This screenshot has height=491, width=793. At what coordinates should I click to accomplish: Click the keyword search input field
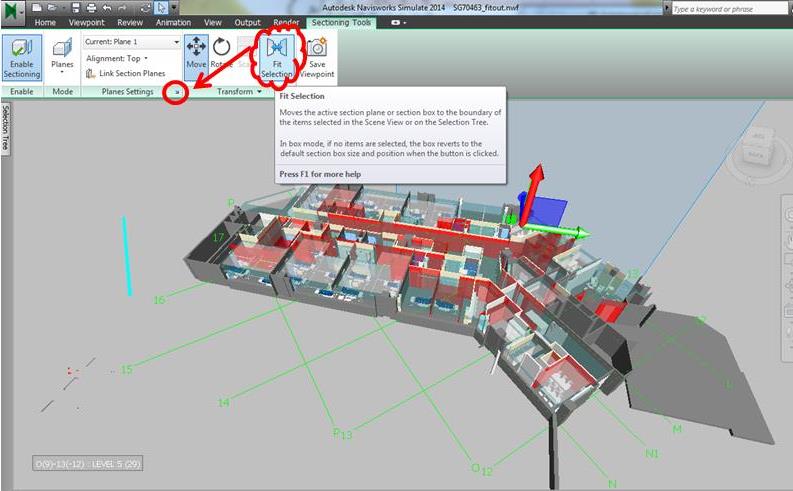point(729,9)
